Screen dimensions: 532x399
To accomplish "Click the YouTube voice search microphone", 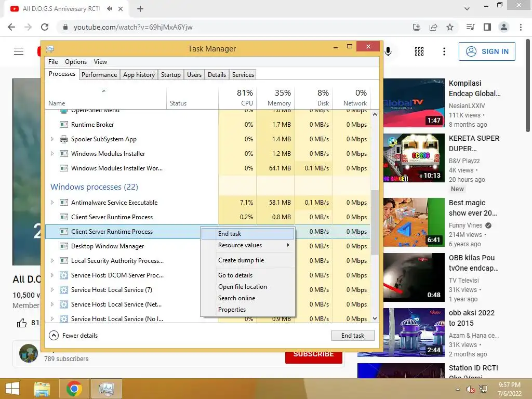I will [x=388, y=51].
